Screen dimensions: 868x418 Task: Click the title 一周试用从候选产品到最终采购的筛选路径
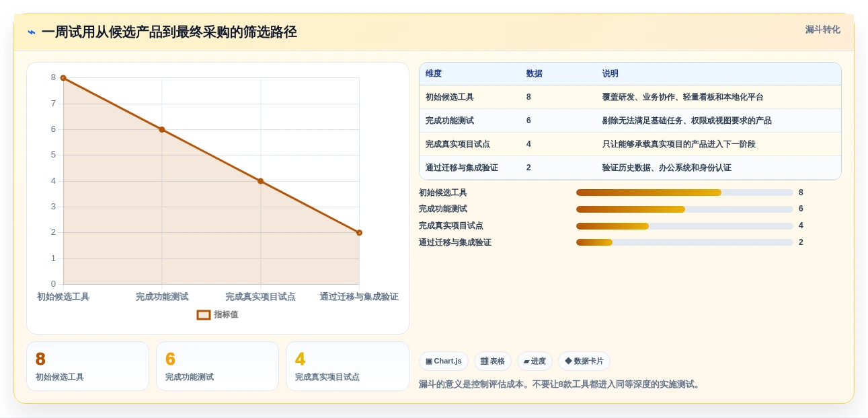tap(169, 32)
